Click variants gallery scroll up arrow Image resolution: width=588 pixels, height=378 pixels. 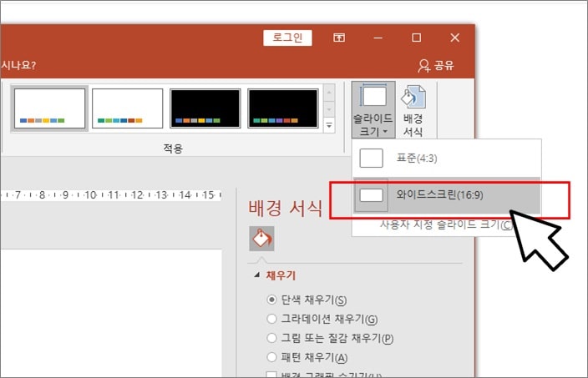(x=329, y=93)
